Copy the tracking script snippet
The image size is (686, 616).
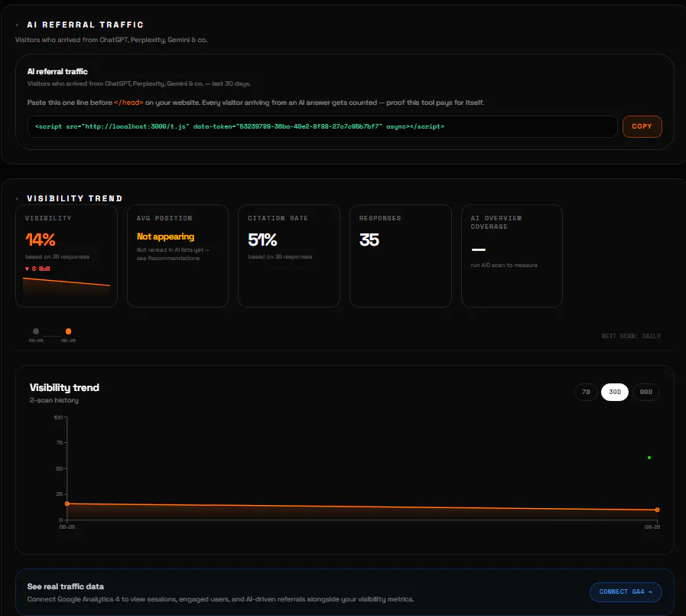[x=642, y=126]
